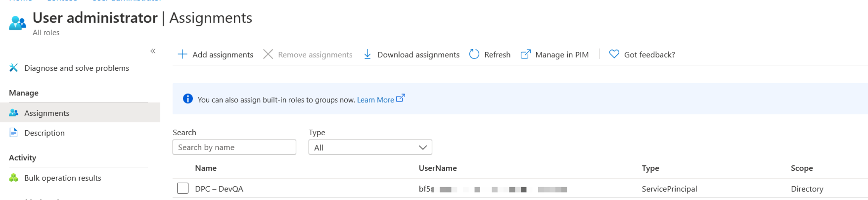Open the Description menu item
Image resolution: width=868 pixels, height=200 pixels.
45,133
